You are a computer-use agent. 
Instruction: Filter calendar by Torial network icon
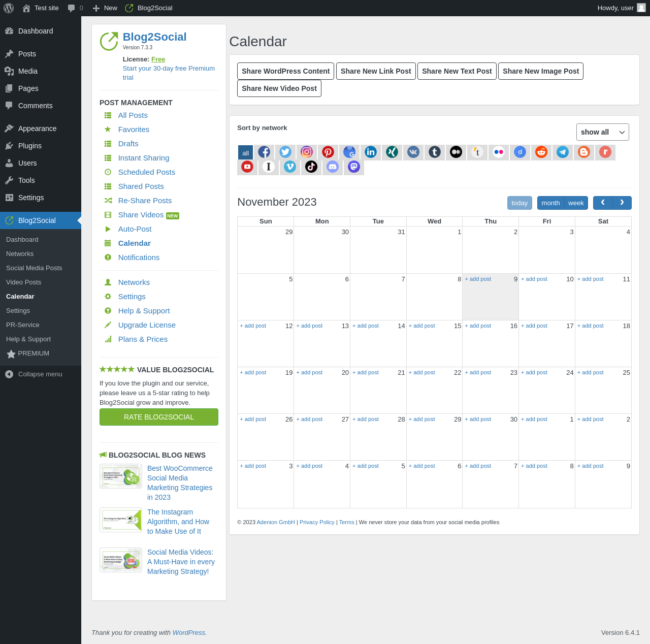tap(477, 152)
